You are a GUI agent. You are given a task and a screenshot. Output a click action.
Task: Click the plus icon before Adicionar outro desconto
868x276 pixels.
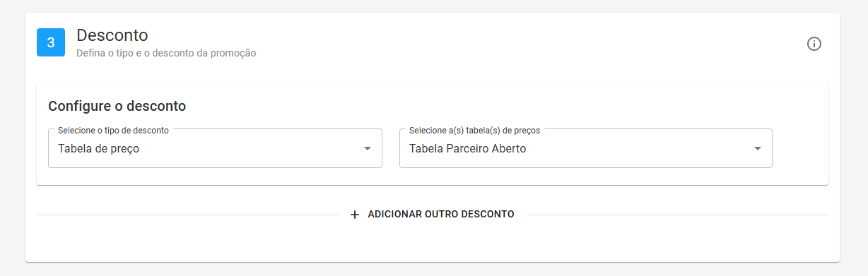(x=355, y=214)
